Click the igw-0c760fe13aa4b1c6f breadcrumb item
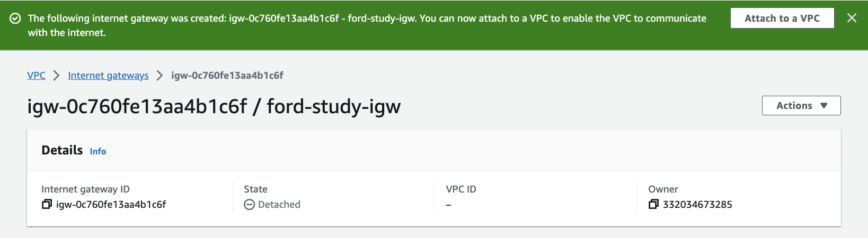The width and height of the screenshot is (868, 238). [227, 76]
